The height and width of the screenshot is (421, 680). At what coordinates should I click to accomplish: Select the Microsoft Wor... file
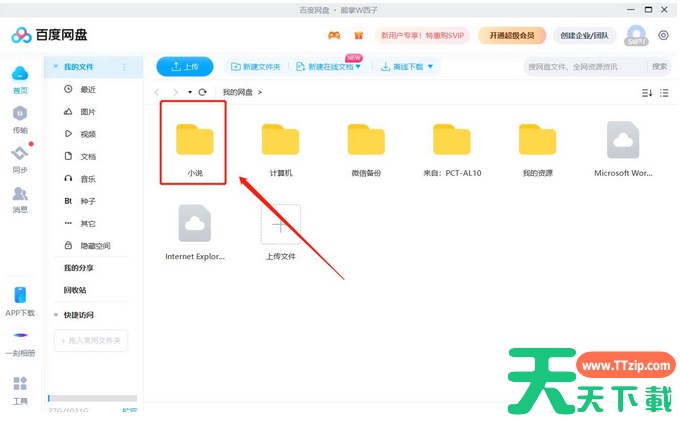623,140
